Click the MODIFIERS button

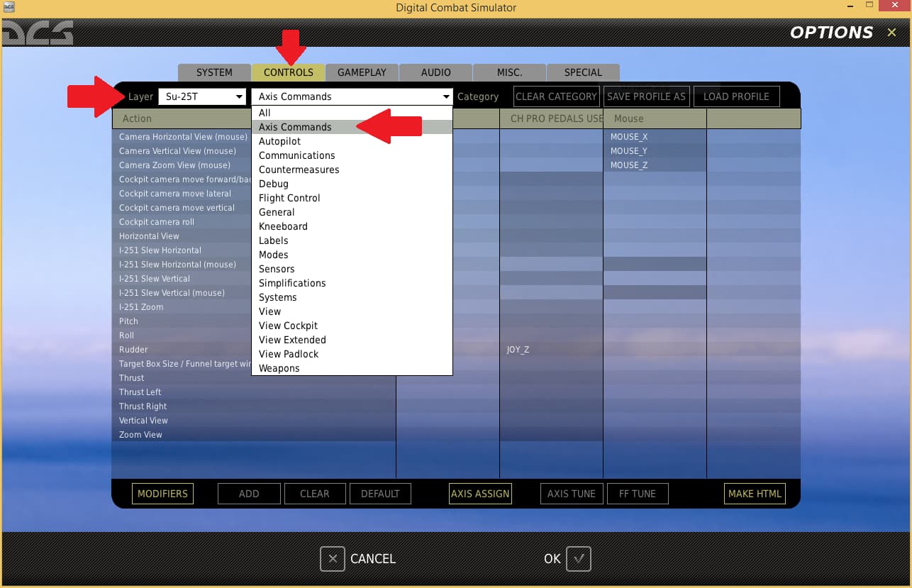click(x=162, y=494)
